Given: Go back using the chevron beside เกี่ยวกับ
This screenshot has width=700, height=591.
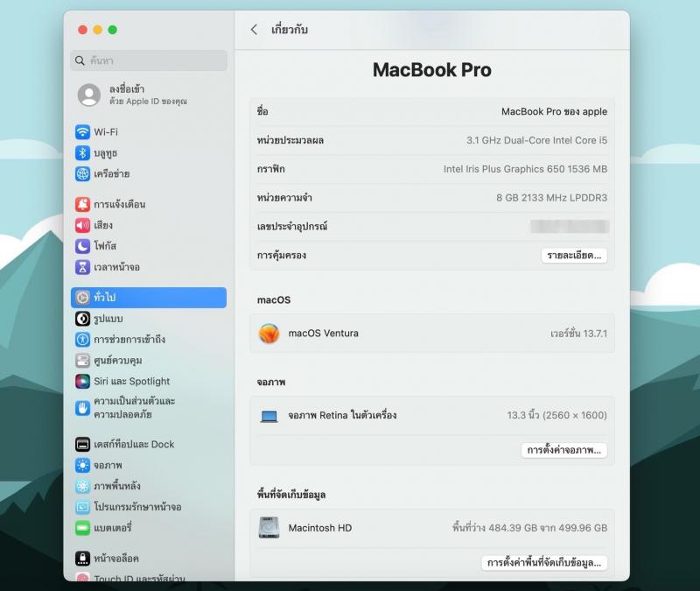Looking at the screenshot, I should (254, 30).
